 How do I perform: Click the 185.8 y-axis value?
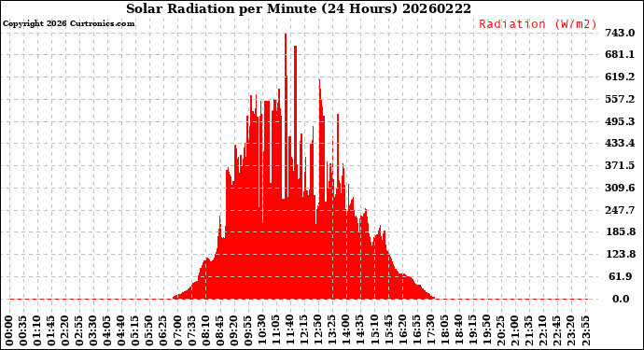coord(620,232)
